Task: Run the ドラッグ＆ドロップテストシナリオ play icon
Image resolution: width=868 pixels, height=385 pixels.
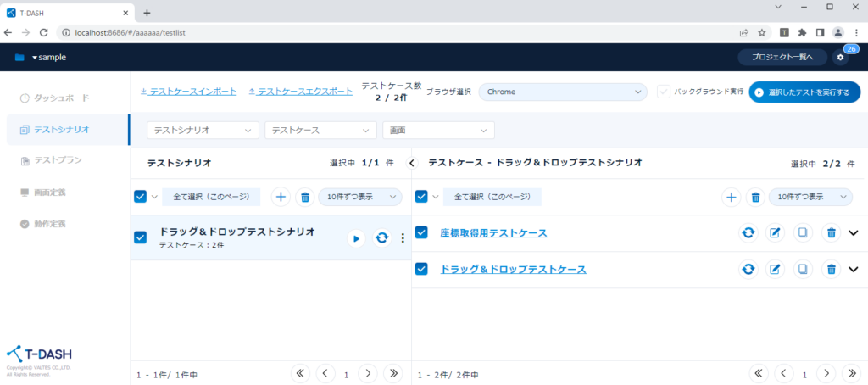Action: (356, 238)
